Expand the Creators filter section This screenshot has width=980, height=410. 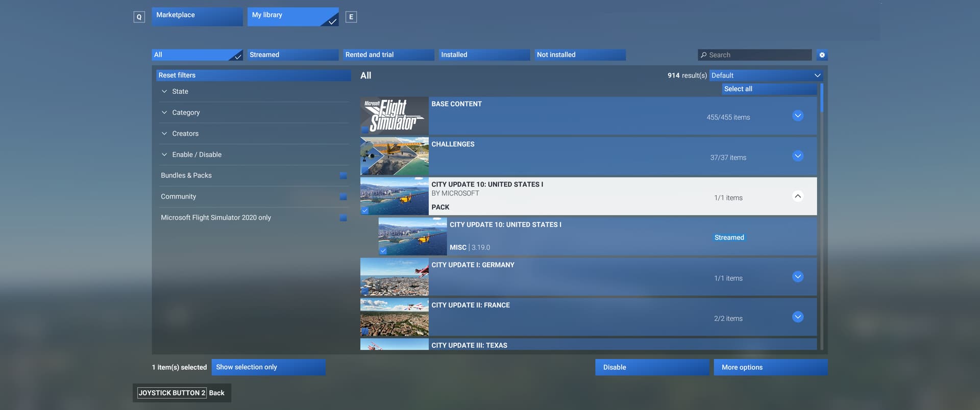click(254, 134)
